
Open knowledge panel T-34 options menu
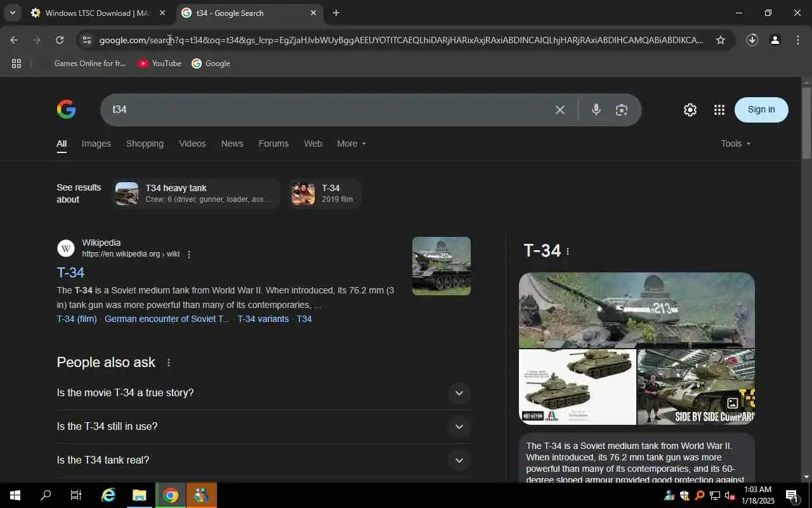tap(568, 251)
